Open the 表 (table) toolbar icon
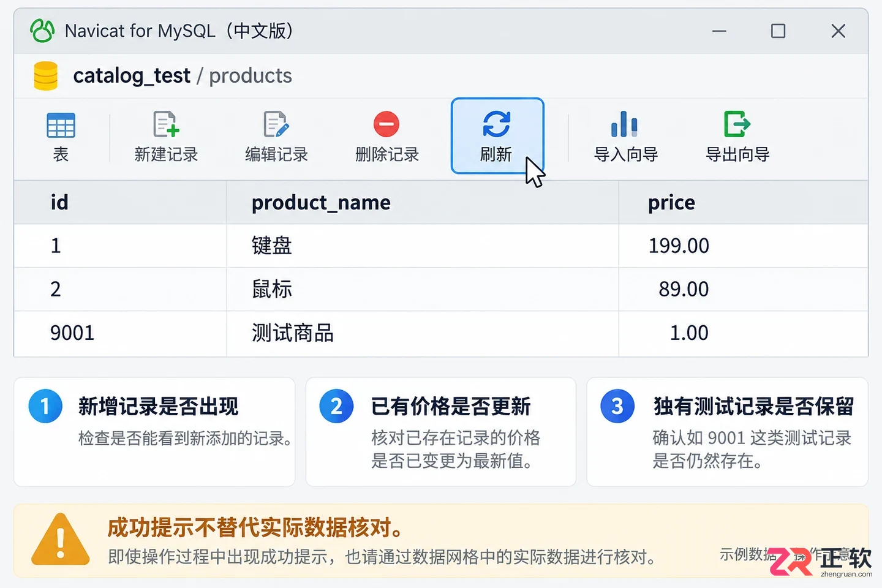 [61, 126]
